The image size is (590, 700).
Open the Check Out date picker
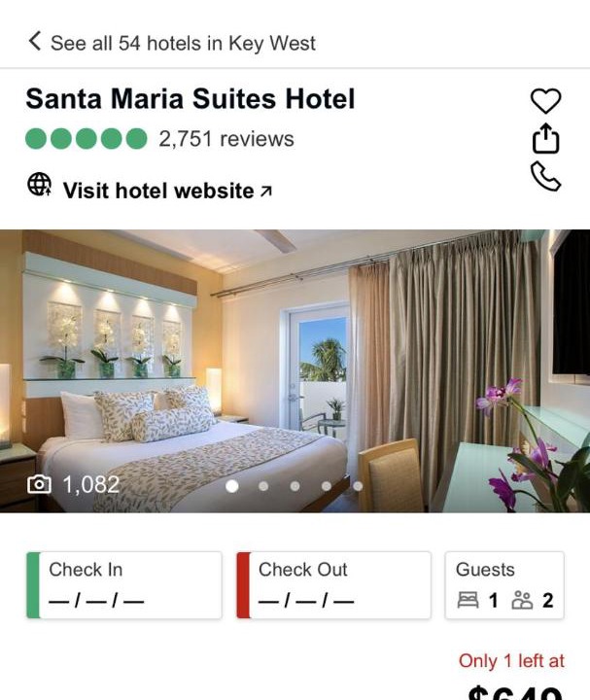tap(333, 585)
